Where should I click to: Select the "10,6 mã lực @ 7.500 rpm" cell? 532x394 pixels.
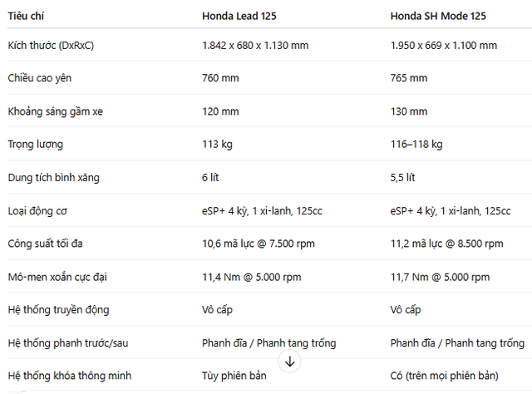pyautogui.click(x=257, y=244)
